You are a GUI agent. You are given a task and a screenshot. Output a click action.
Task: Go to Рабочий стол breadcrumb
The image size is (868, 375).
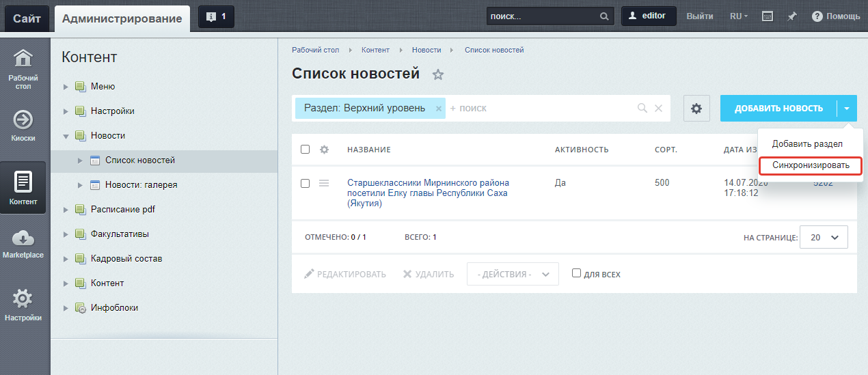(314, 50)
